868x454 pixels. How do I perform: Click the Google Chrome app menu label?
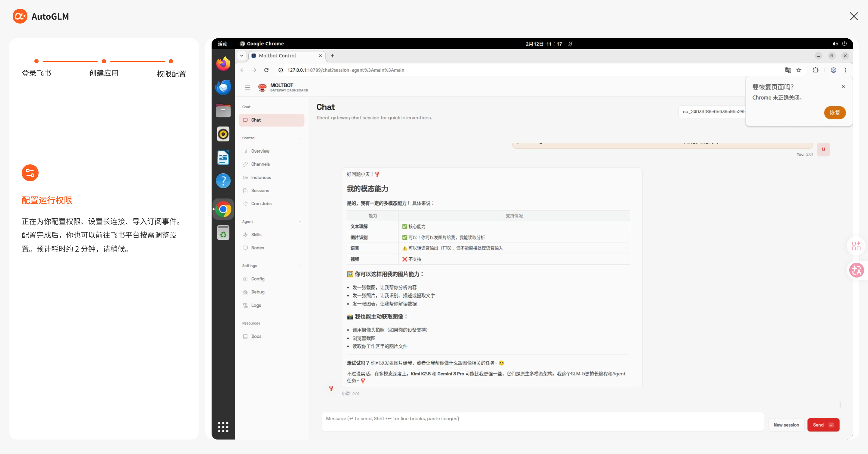pos(262,44)
